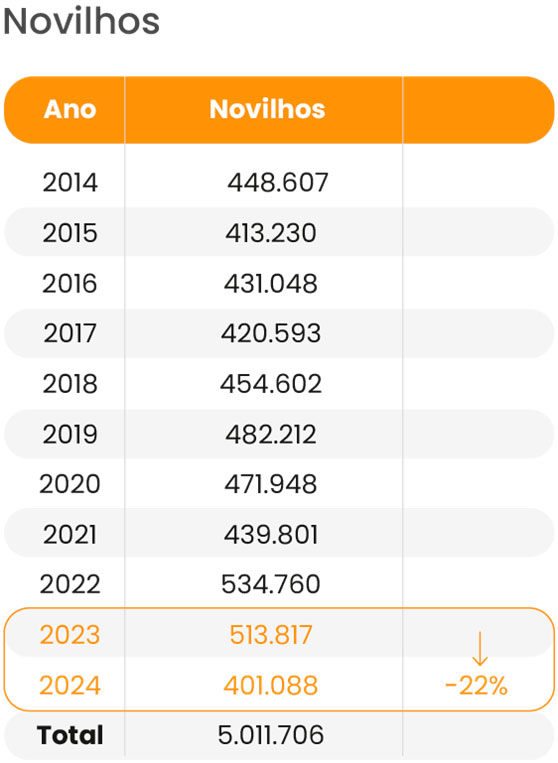Click the 2016 value 431.048
The image size is (558, 763).
[270, 284]
